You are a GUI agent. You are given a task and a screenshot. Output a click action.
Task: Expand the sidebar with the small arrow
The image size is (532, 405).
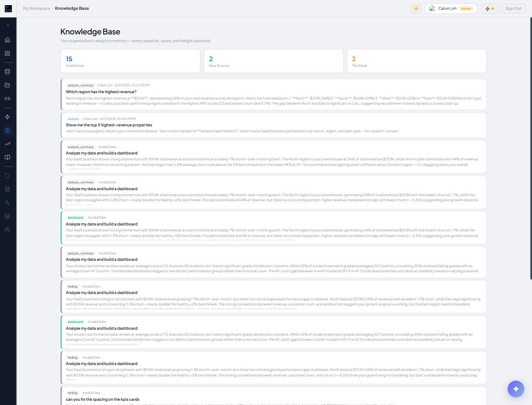coord(8,26)
